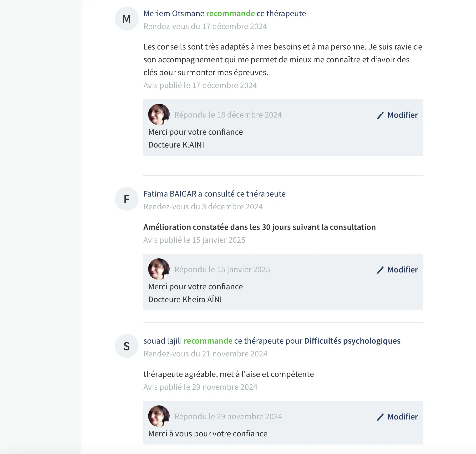Image resolution: width=476 pixels, height=454 pixels.
Task: Click Meriem Otsmane's "M" avatar circle
Action: 127,19
